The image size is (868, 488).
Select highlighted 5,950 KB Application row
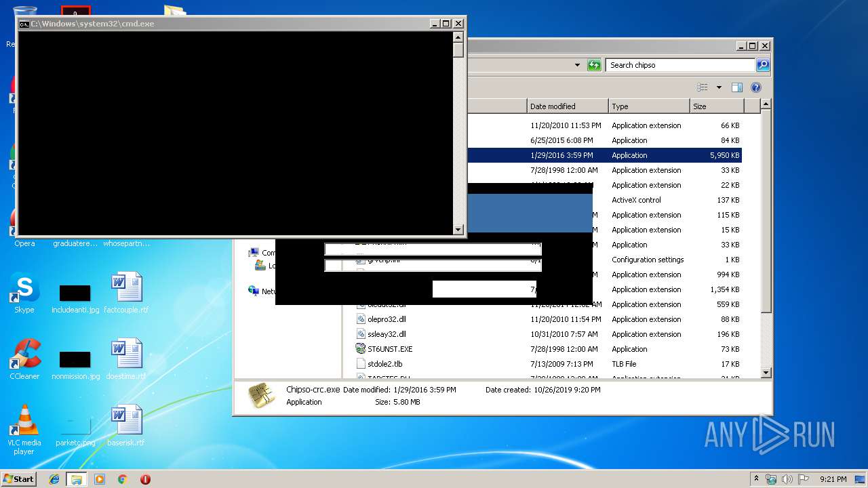pyautogui.click(x=604, y=155)
